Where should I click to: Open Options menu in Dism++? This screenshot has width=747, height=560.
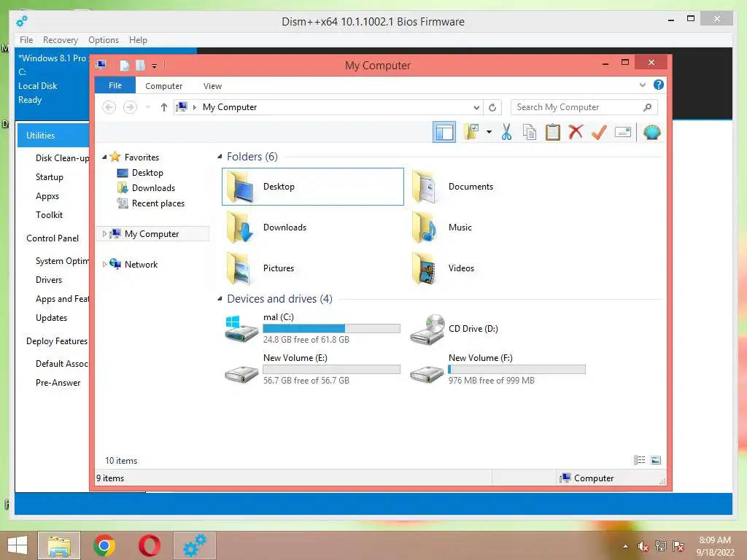coord(104,40)
